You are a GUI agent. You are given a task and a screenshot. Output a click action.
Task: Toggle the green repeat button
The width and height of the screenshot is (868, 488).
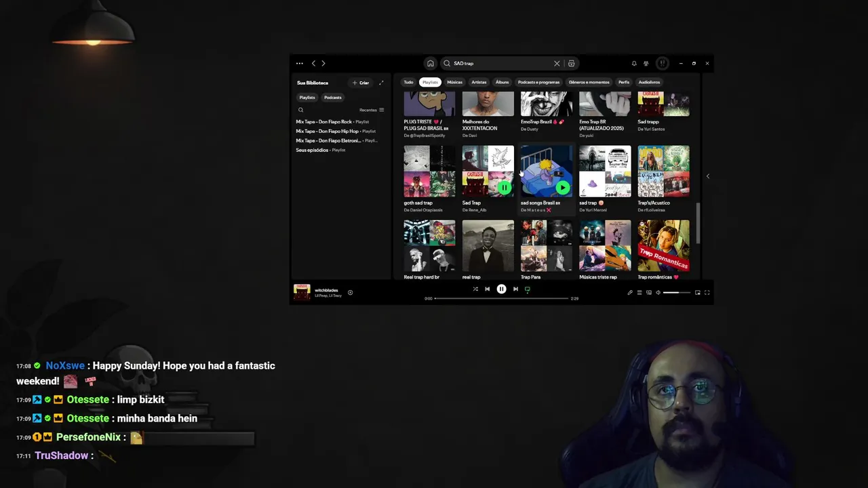527,289
